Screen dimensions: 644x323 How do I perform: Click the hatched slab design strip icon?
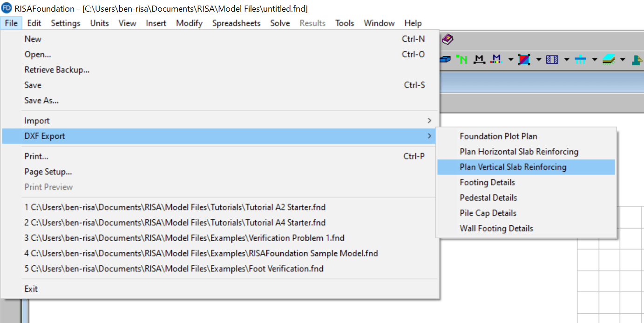point(552,59)
